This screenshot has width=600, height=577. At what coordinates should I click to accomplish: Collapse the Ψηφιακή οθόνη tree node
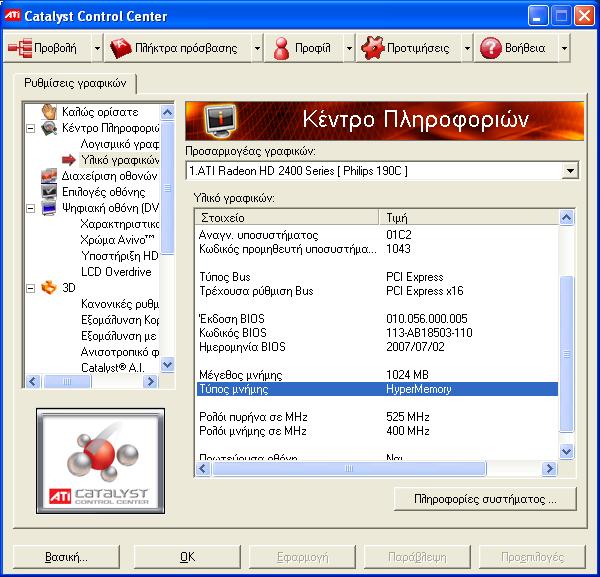pyautogui.click(x=30, y=208)
